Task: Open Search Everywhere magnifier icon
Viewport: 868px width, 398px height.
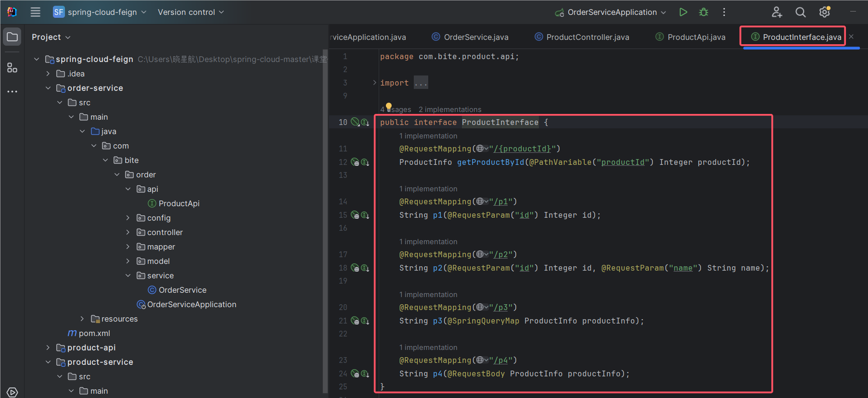Action: (x=801, y=12)
